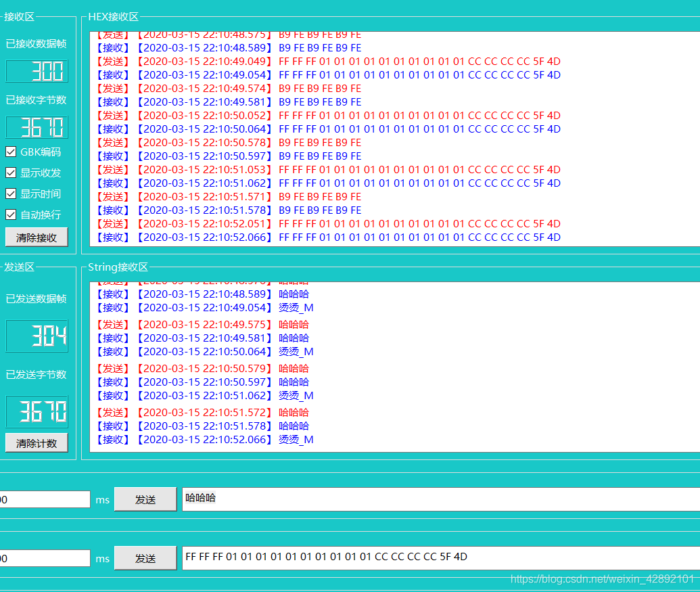
Task: Select HEX receive line at 22:10:50.064
Action: point(329,129)
